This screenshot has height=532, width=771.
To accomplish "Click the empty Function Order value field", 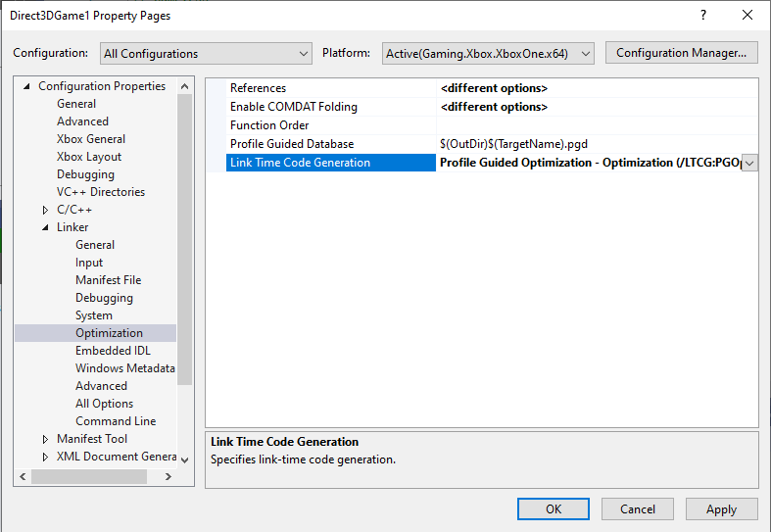I will point(597,125).
